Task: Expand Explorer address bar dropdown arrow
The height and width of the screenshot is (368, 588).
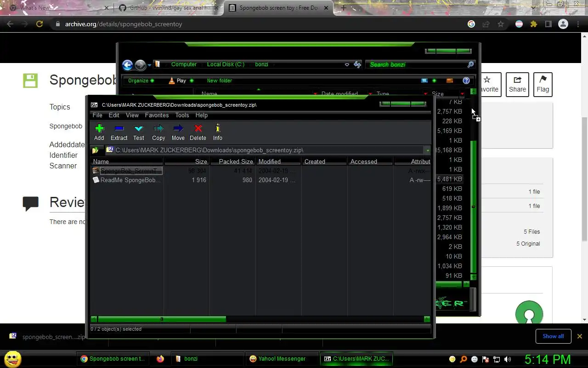Action: (x=347, y=65)
